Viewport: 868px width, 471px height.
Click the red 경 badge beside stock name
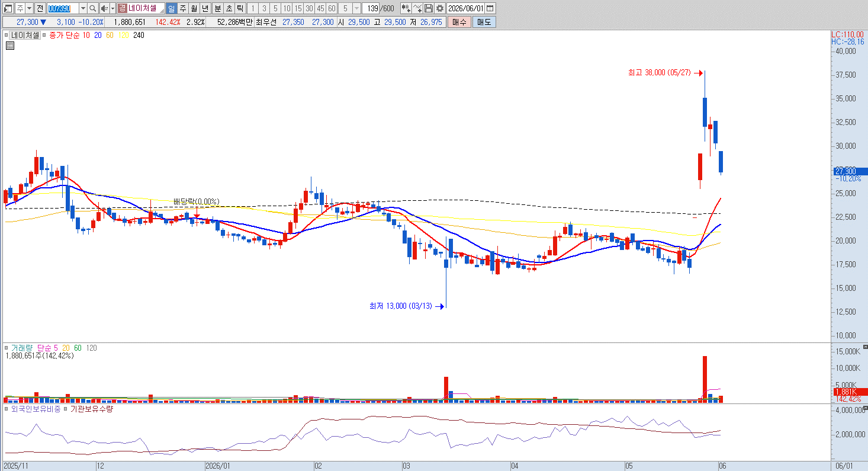(122, 8)
